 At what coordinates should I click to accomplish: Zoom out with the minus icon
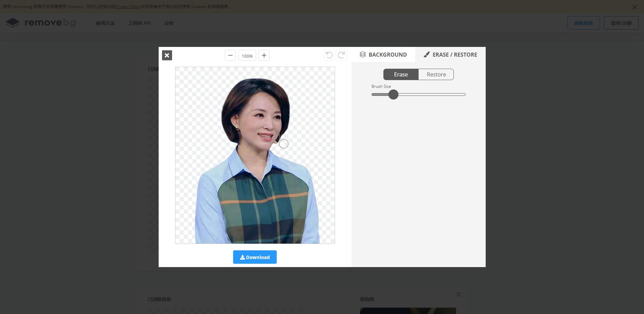tap(230, 55)
